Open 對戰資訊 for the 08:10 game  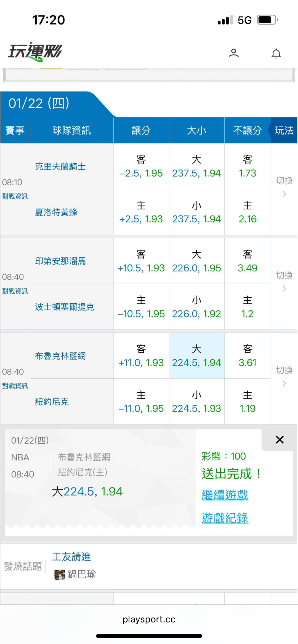[15, 196]
